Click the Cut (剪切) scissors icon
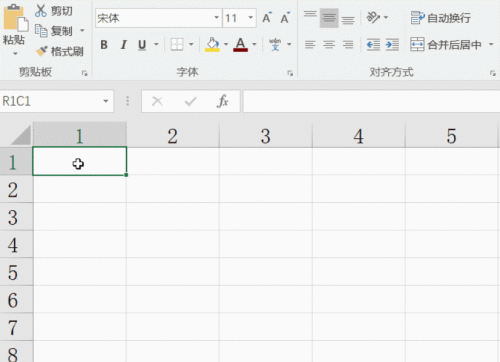 [41, 11]
